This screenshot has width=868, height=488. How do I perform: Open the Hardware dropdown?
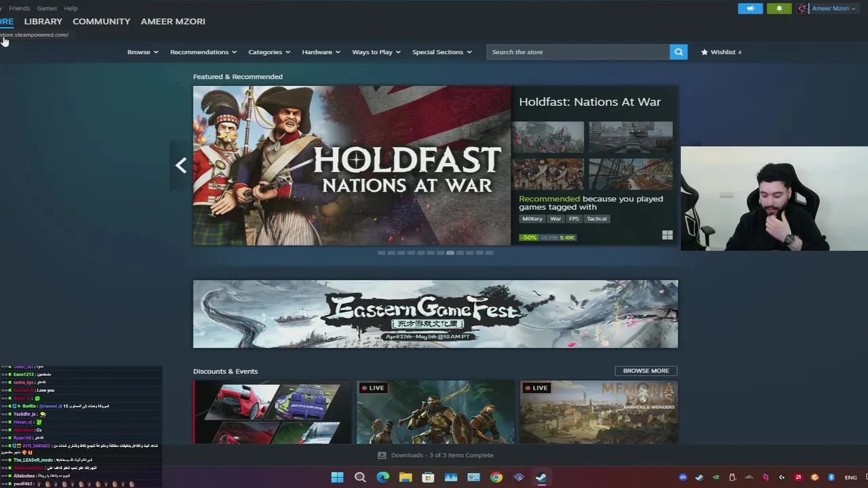(321, 52)
